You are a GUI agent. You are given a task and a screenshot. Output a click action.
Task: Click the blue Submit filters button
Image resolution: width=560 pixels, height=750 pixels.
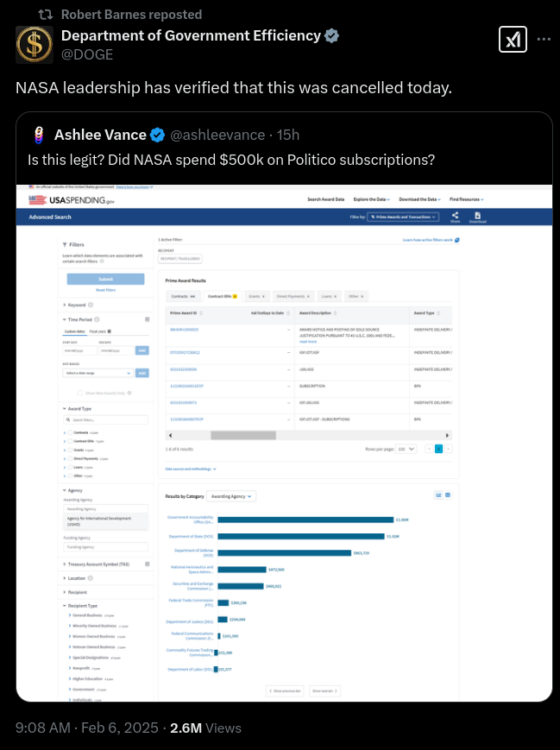click(105, 280)
